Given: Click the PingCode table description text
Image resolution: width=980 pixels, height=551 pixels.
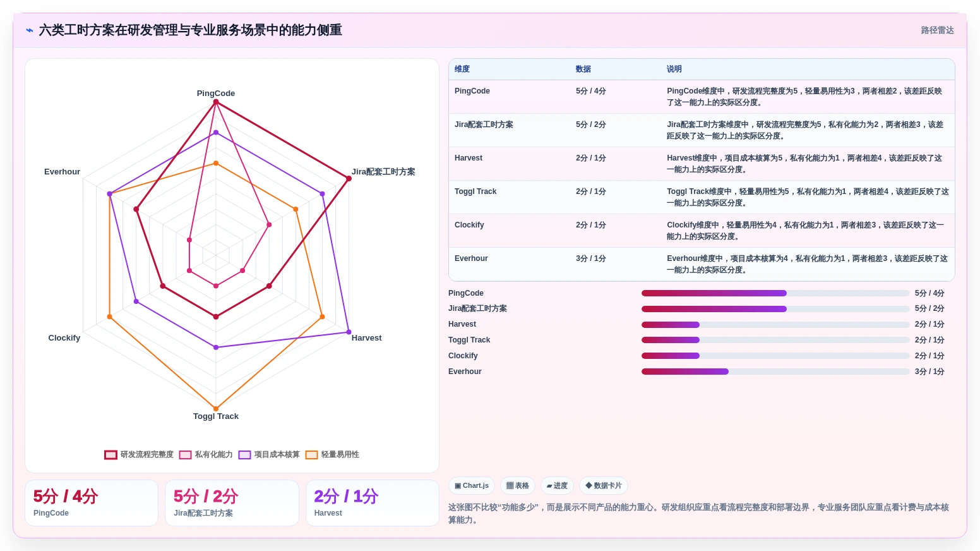Looking at the screenshot, I should point(805,97).
